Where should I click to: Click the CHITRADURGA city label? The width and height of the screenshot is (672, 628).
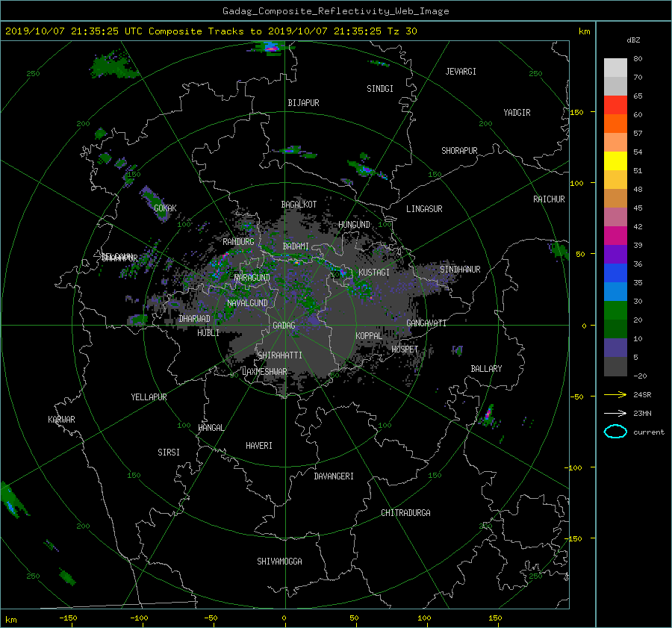pyautogui.click(x=405, y=513)
